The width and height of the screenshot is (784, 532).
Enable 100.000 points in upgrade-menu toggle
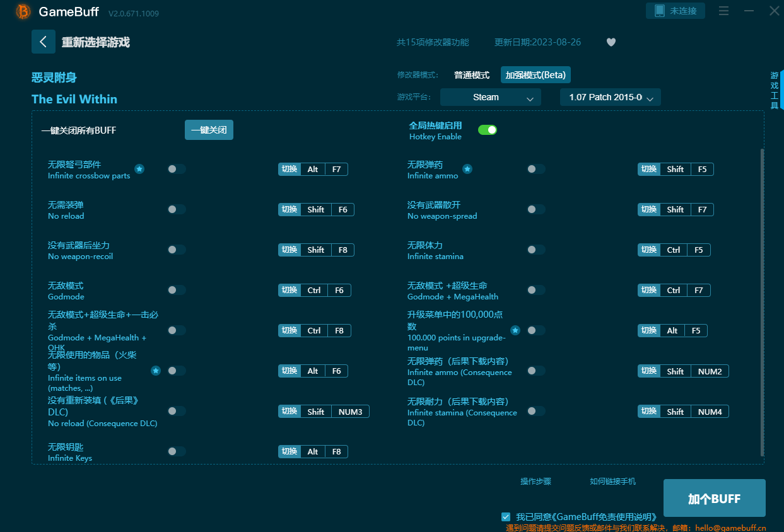pyautogui.click(x=536, y=330)
